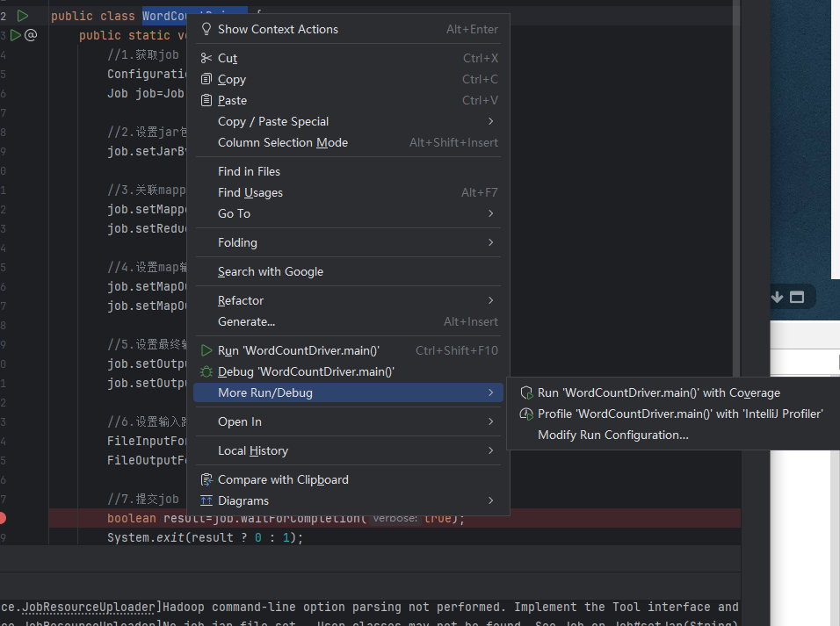Click the IntelliJ Profiler icon in the submenu
The height and width of the screenshot is (626, 840).
[x=526, y=414]
